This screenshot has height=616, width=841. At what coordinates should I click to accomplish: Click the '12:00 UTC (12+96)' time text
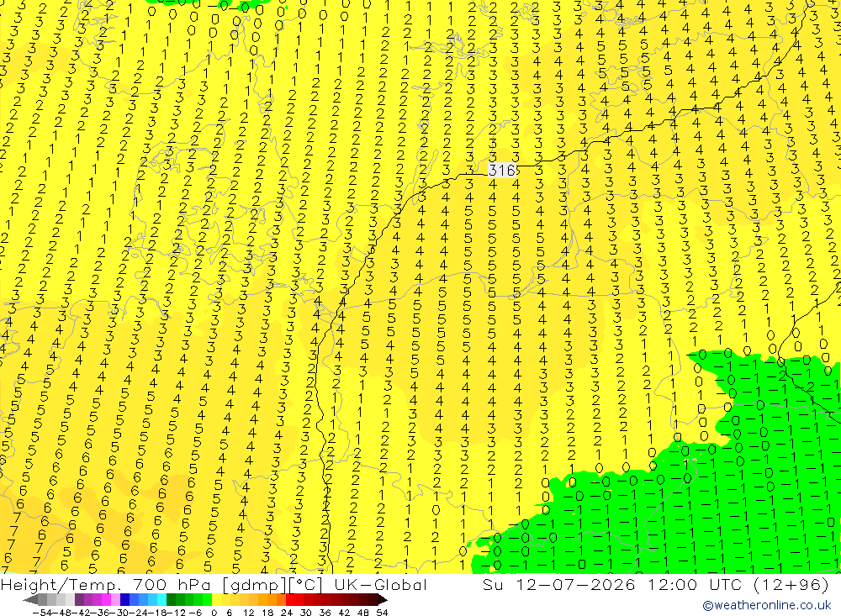[x=738, y=585]
